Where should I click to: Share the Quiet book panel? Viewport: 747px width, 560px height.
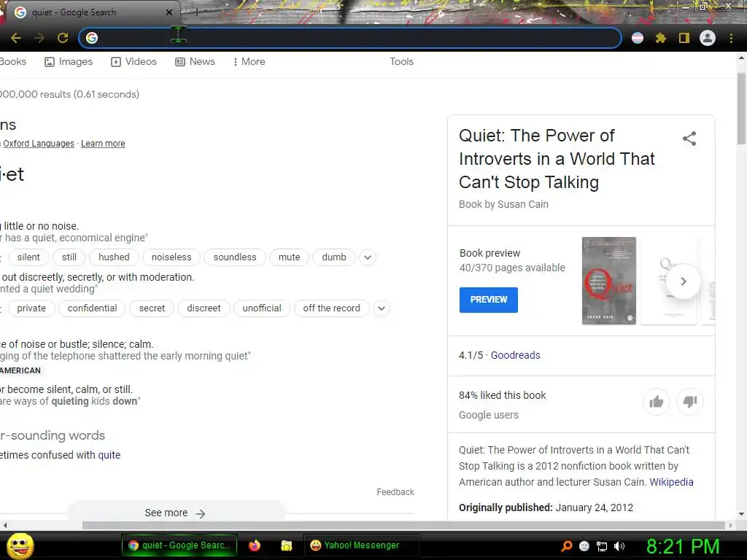coord(689,139)
